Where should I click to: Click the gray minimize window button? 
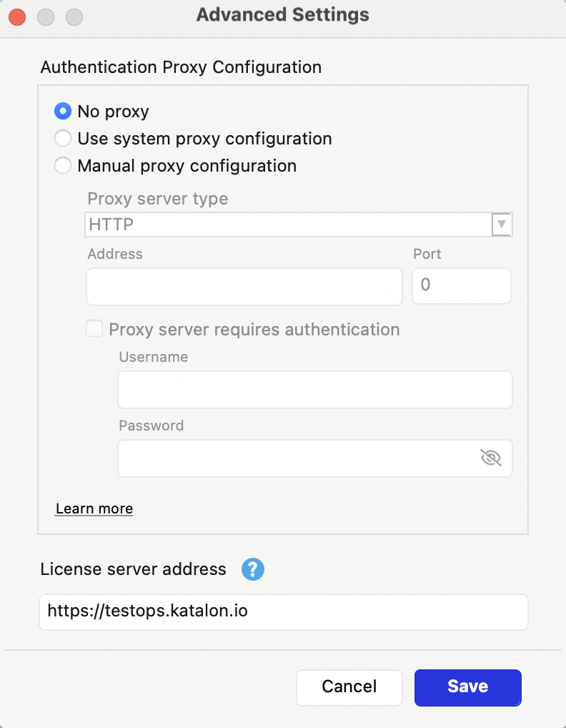[46, 16]
